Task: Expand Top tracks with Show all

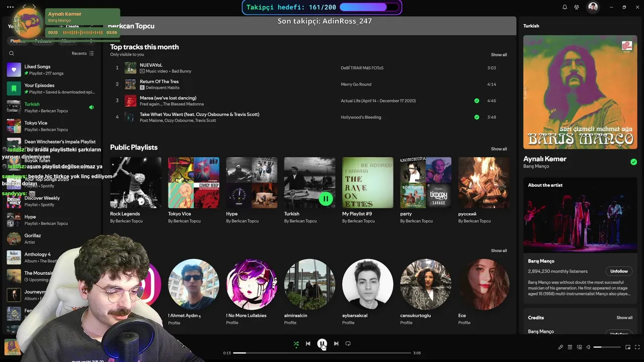Action: [x=499, y=55]
